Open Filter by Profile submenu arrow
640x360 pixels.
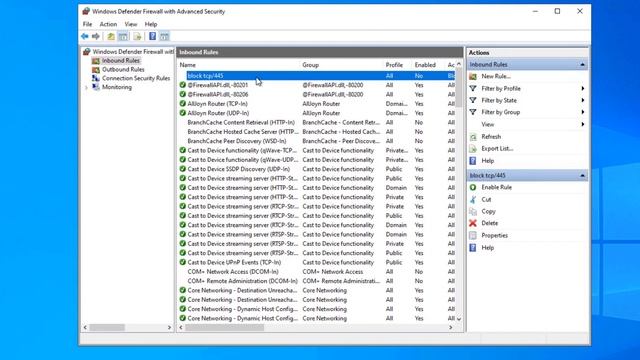(x=583, y=89)
